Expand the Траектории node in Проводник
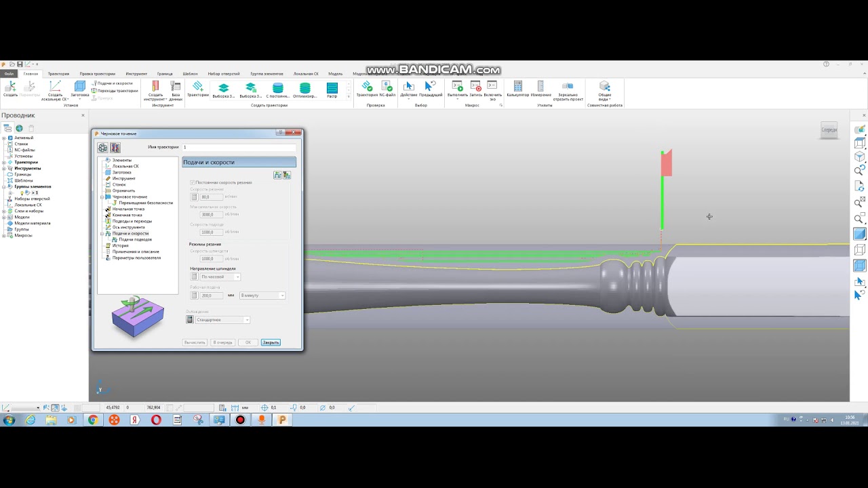Screen dimensions: 868x488 [x=4, y=162]
